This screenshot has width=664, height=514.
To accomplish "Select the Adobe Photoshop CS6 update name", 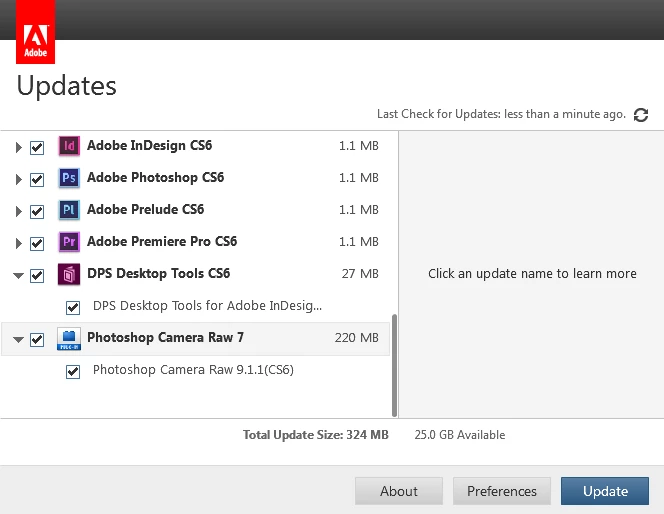I will click(155, 177).
